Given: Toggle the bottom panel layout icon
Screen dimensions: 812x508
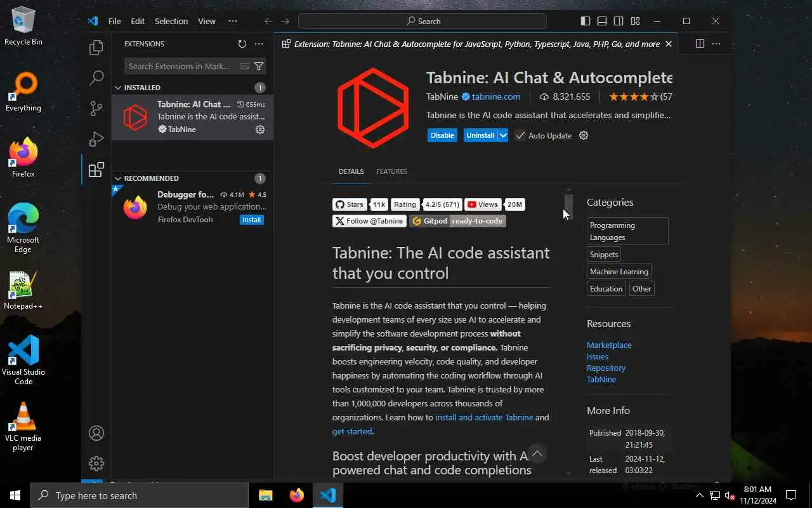Looking at the screenshot, I should [x=602, y=21].
